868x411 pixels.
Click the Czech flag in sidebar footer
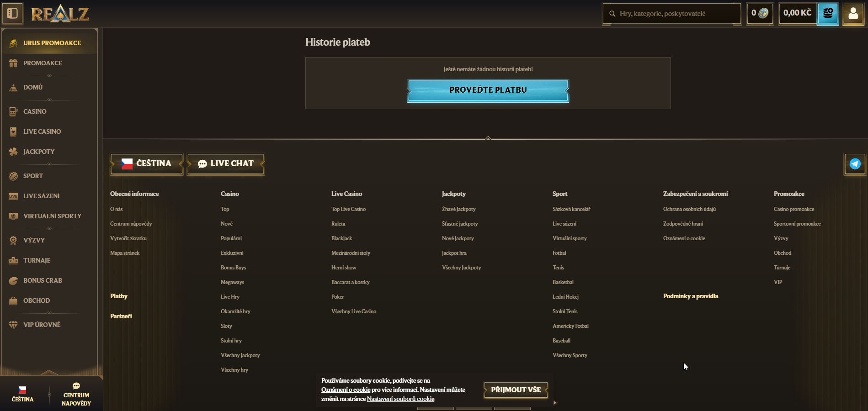point(22,390)
